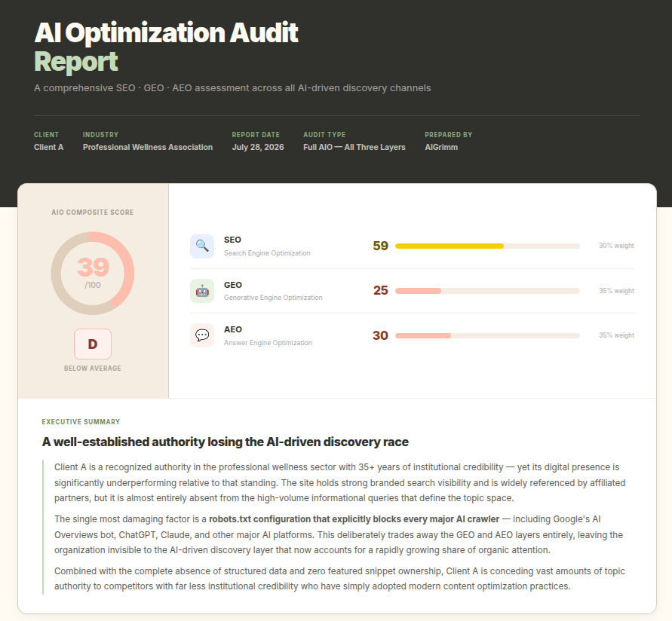
Task: Click the 'AIGrimm' prepared-by value
Action: click(x=441, y=147)
